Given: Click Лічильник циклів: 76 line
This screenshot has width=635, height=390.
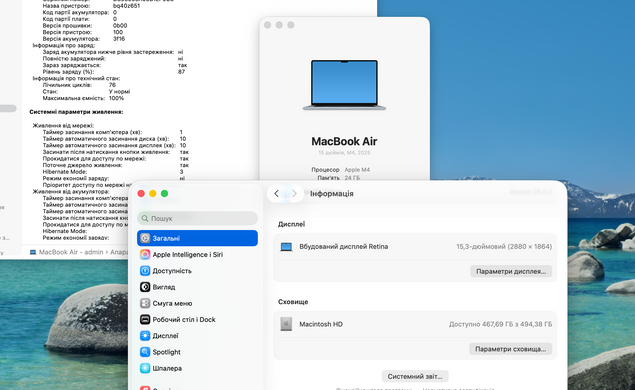Looking at the screenshot, I should pyautogui.click(x=79, y=85).
